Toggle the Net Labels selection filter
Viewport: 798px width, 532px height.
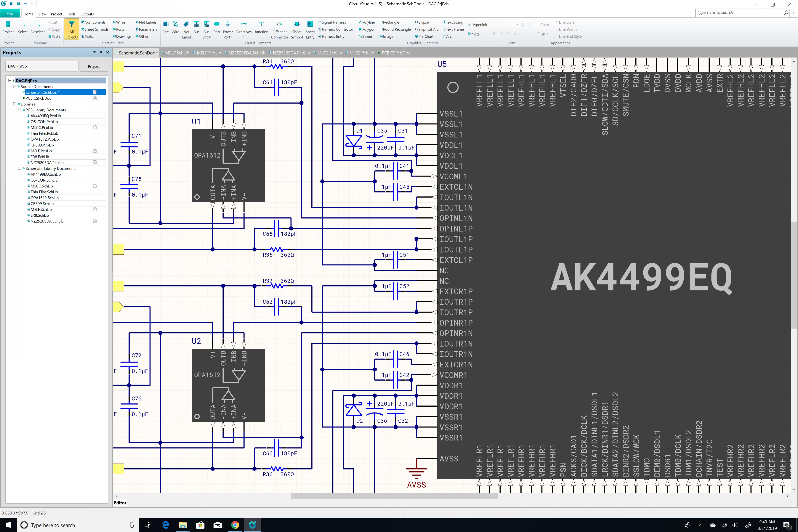146,22
